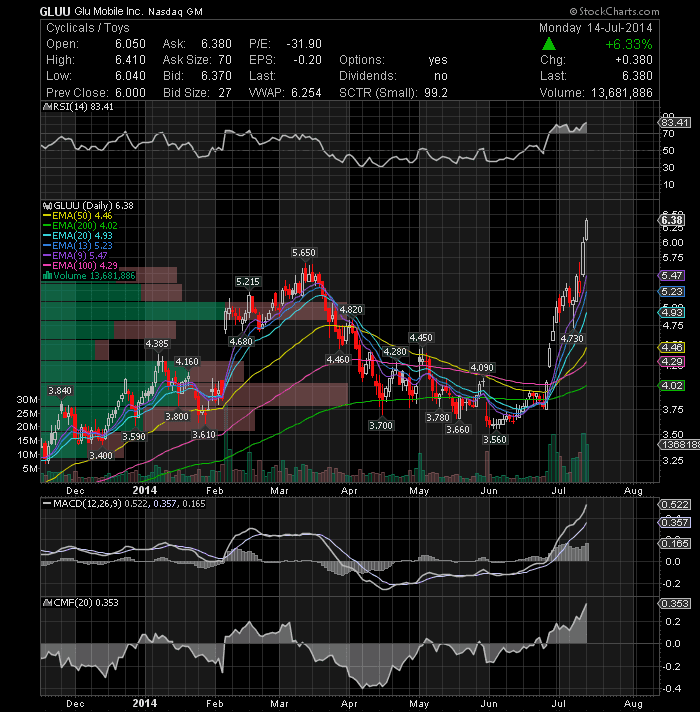Click the EPS value -0.20
The width and height of the screenshot is (700, 712).
point(307,60)
